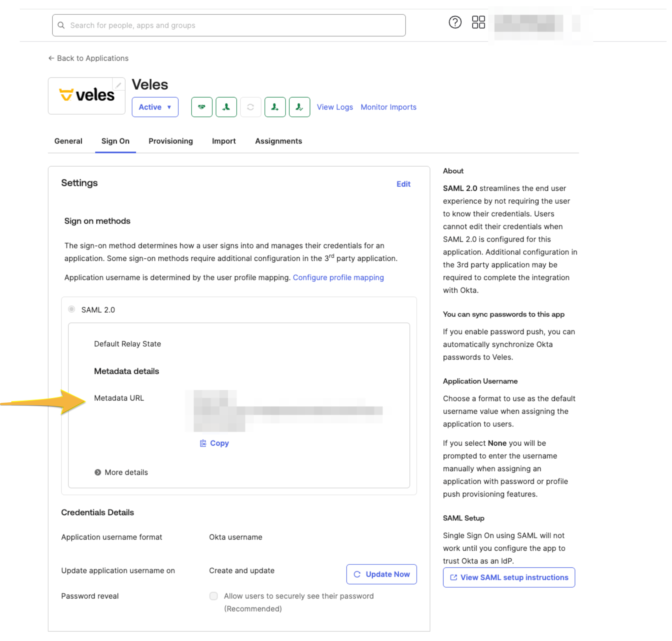The width and height of the screenshot is (672, 641).
Task: Select the Sign On tab
Action: click(x=116, y=141)
